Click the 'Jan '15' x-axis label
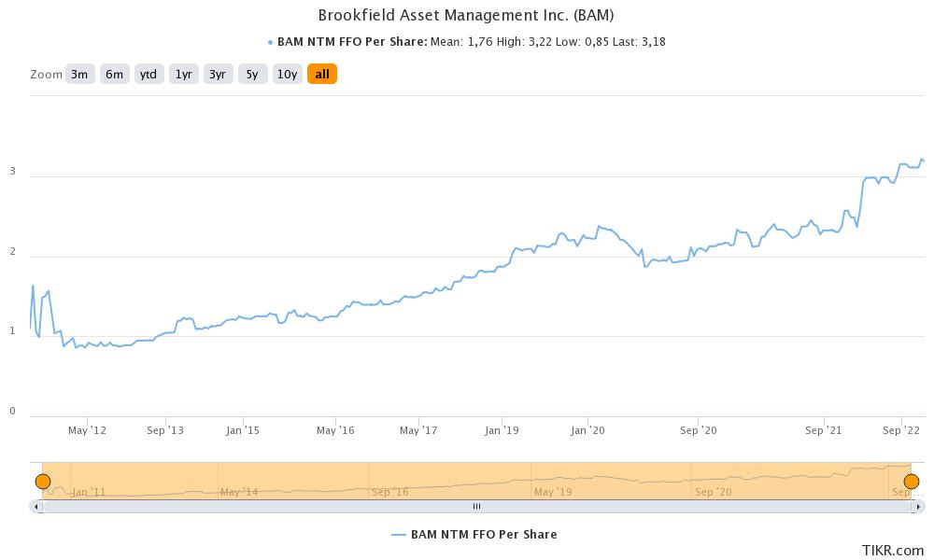This screenshot has height=560, width=934. tap(243, 430)
